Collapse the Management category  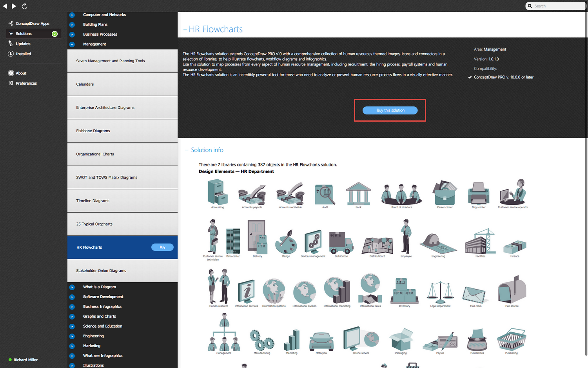click(72, 44)
